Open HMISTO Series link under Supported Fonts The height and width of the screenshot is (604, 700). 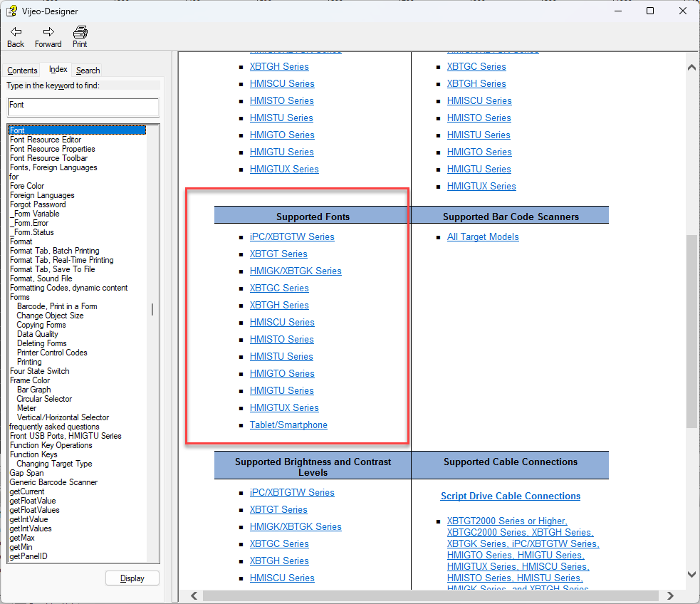tap(282, 339)
